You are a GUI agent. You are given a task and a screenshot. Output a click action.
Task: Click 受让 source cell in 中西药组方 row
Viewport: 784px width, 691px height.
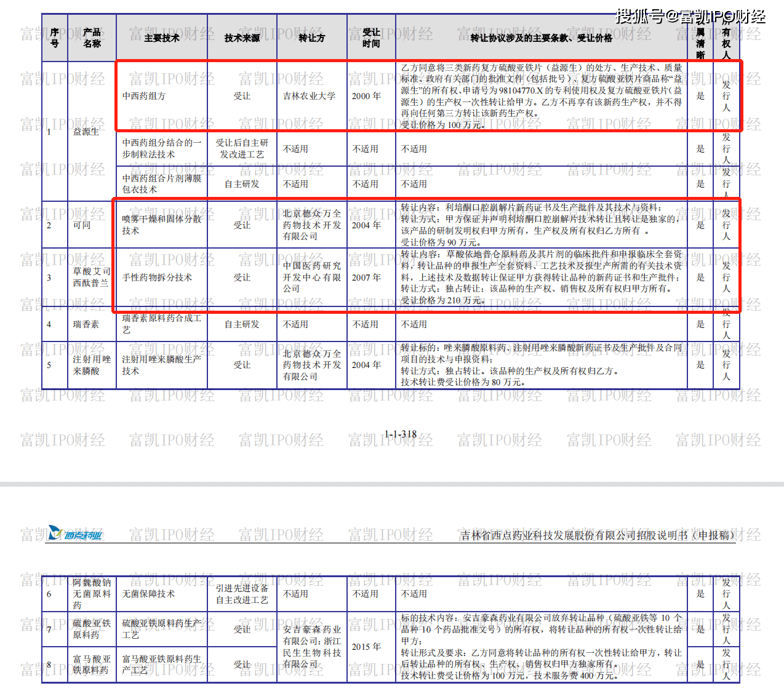[x=242, y=96]
